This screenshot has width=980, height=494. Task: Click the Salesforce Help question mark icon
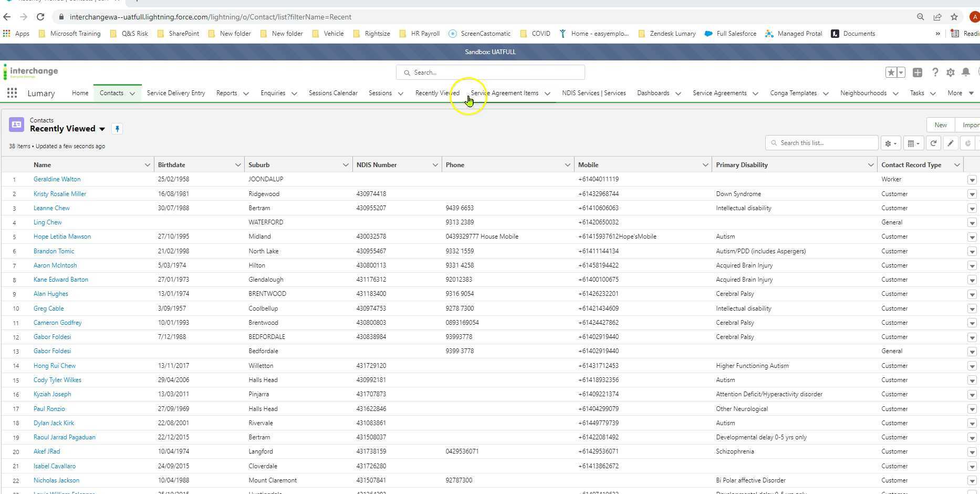(x=935, y=73)
